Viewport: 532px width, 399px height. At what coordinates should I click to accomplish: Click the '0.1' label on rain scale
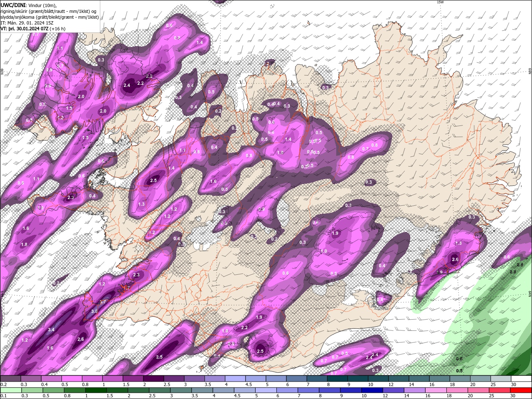[4, 396]
